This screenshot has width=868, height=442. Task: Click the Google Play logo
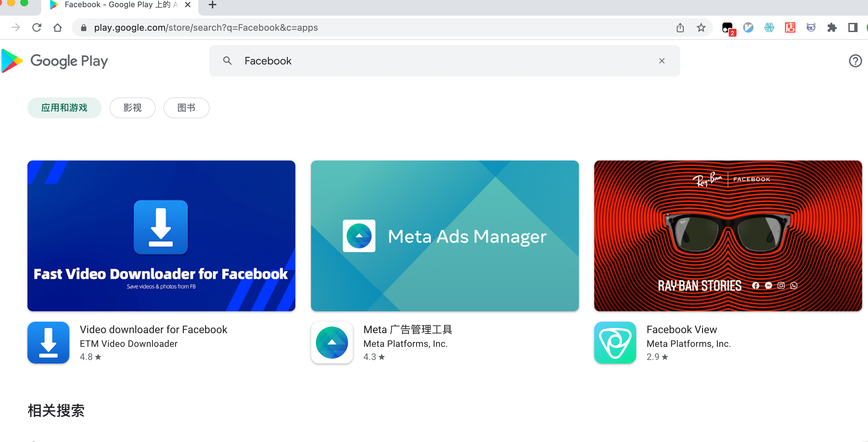pyautogui.click(x=55, y=61)
